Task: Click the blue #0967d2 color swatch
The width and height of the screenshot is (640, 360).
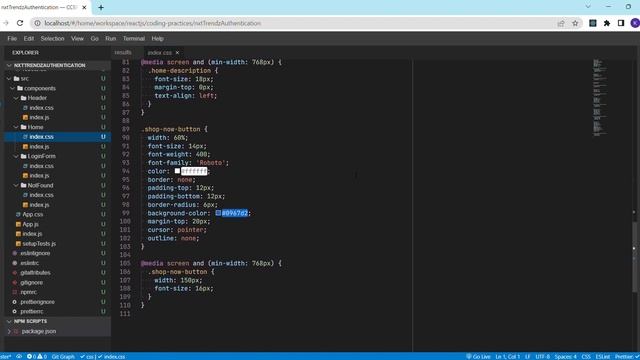Action: [218, 213]
